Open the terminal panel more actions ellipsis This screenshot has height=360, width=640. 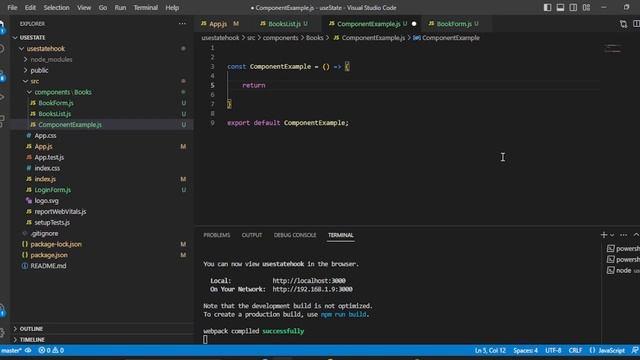623,235
